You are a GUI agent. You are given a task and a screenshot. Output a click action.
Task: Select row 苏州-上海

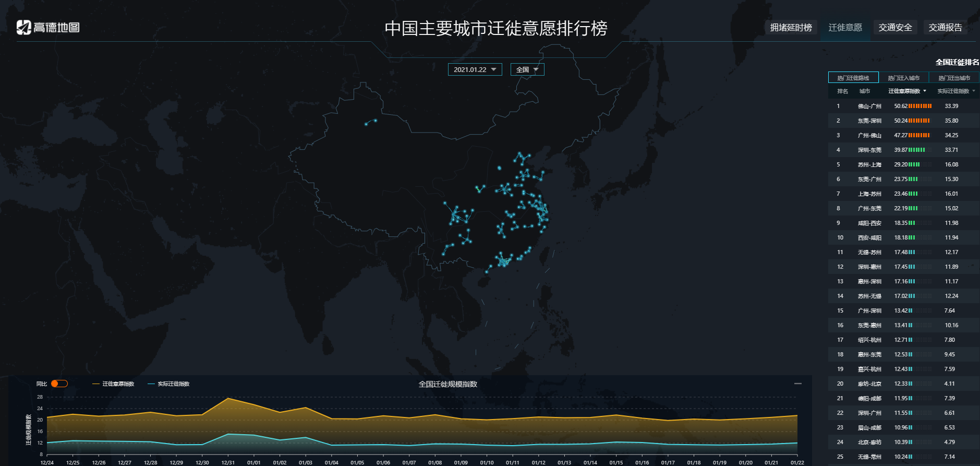click(904, 164)
